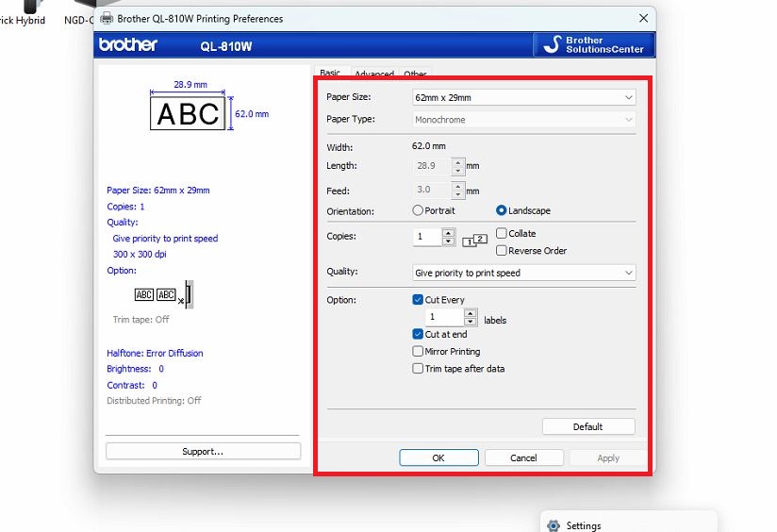
Task: Switch to the Basic tab
Action: coord(330,73)
